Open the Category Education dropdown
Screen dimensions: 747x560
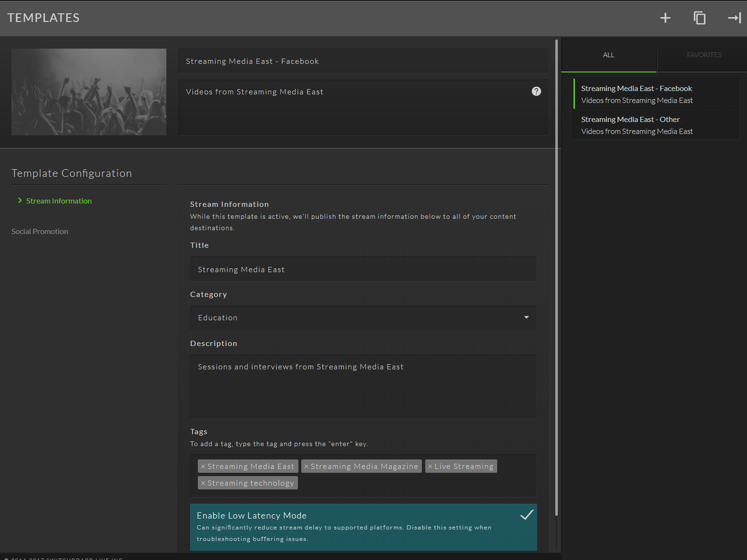(x=363, y=318)
